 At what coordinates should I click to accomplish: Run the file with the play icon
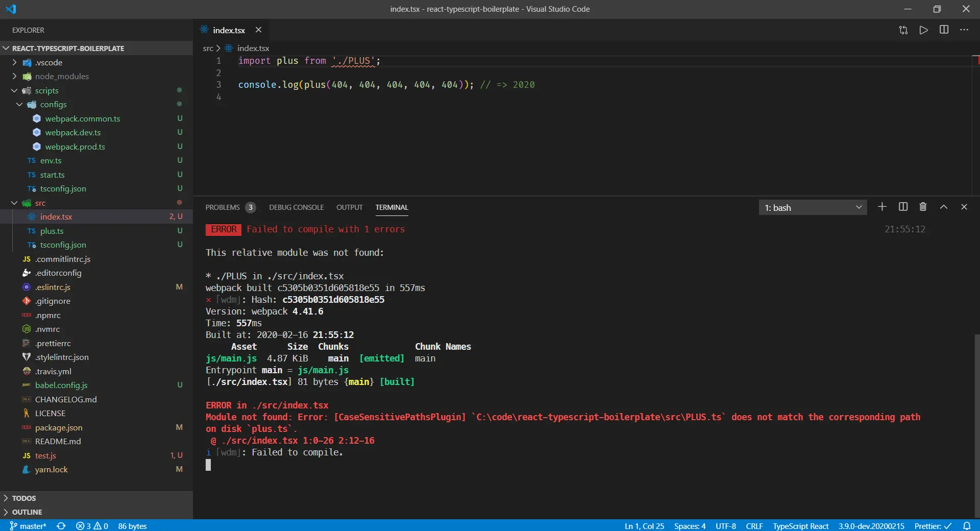pos(924,30)
